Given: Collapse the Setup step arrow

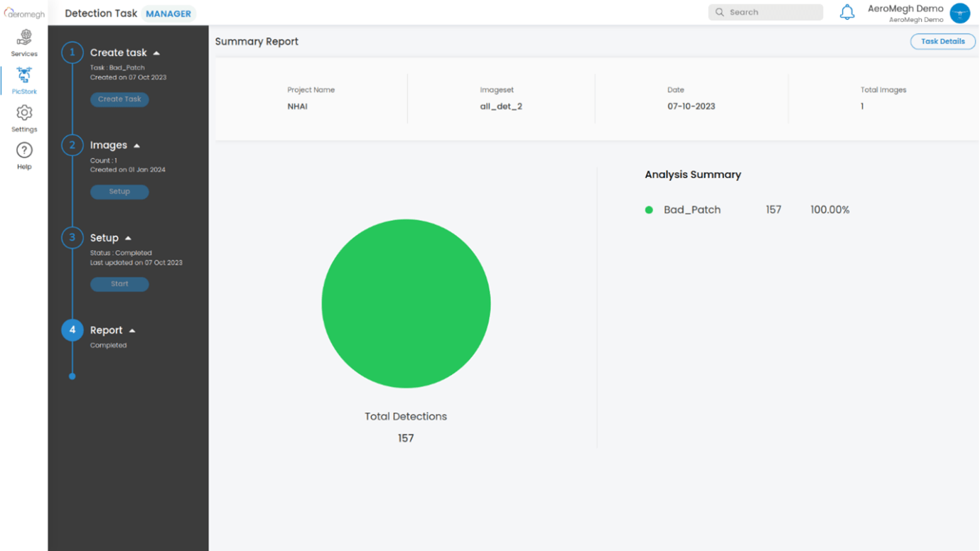Looking at the screenshot, I should tap(128, 239).
